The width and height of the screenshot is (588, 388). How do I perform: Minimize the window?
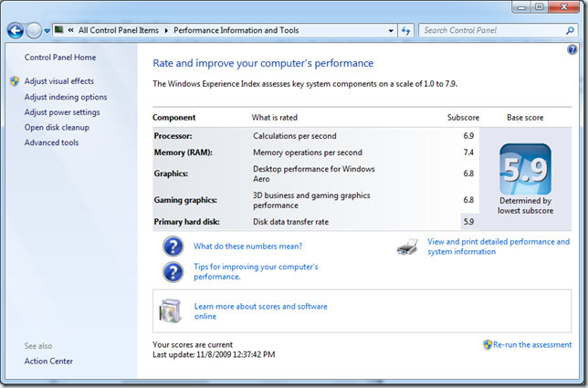point(521,6)
